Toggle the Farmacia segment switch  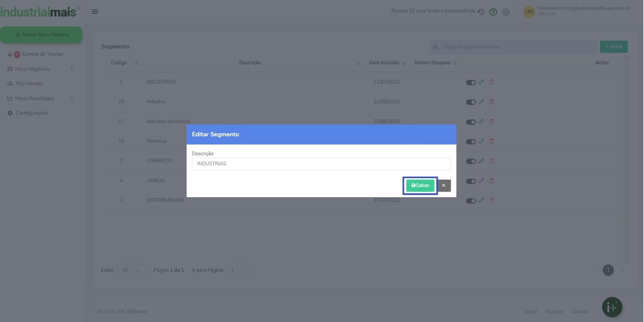pyautogui.click(x=471, y=142)
